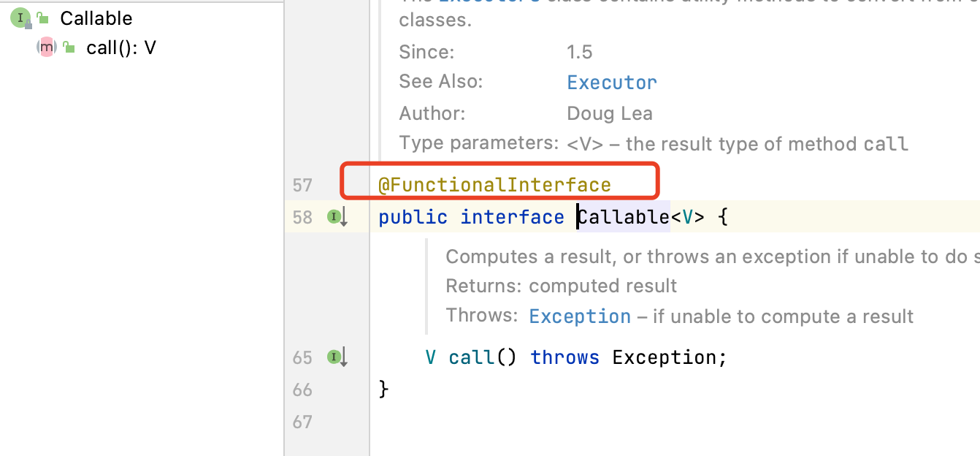Click the @FunctionalInterface annotation
The width and height of the screenshot is (980, 456).
[x=494, y=185]
